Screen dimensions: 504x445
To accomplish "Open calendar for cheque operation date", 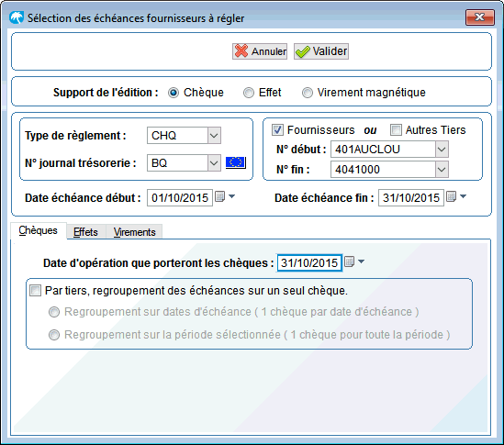I will 350,261.
